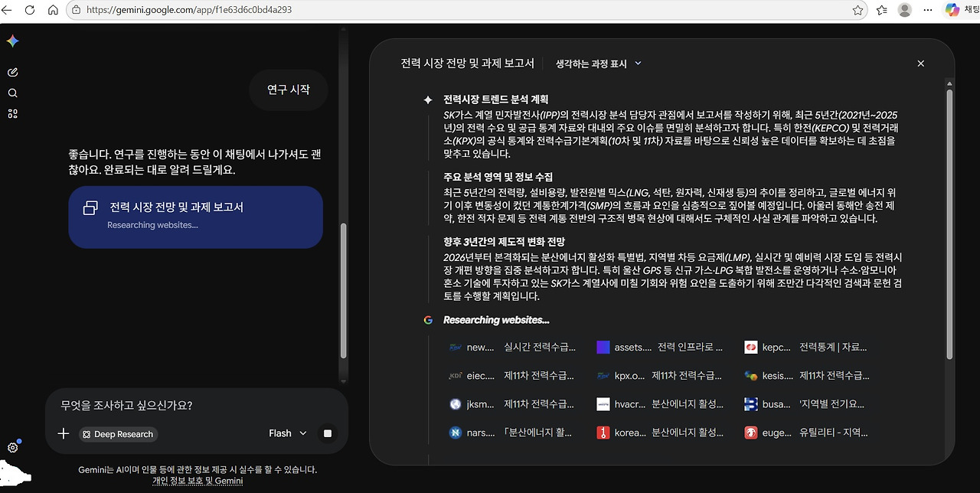
Task: Start a new chat from sidebar
Action: point(12,73)
